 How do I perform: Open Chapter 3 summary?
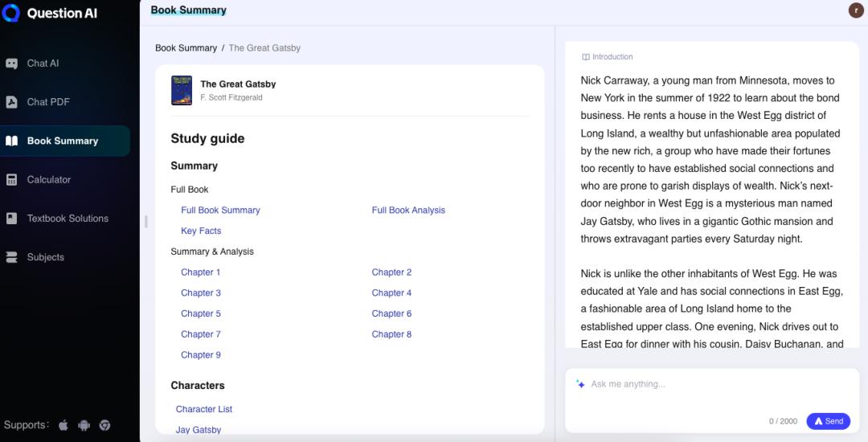[x=201, y=293]
